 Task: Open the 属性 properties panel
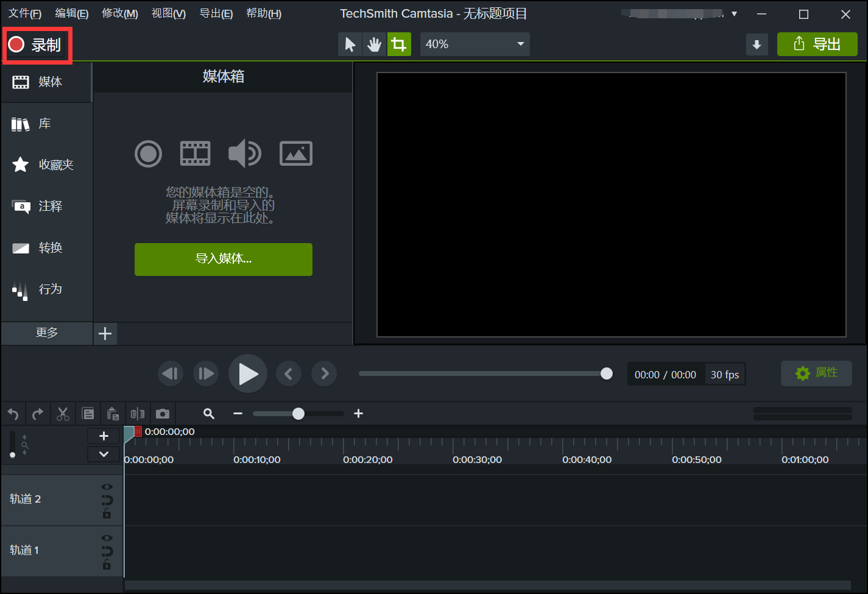coord(816,373)
